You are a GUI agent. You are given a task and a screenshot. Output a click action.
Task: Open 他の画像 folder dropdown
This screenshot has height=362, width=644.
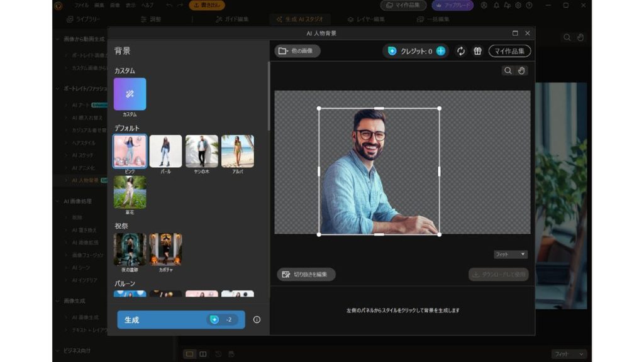(297, 51)
